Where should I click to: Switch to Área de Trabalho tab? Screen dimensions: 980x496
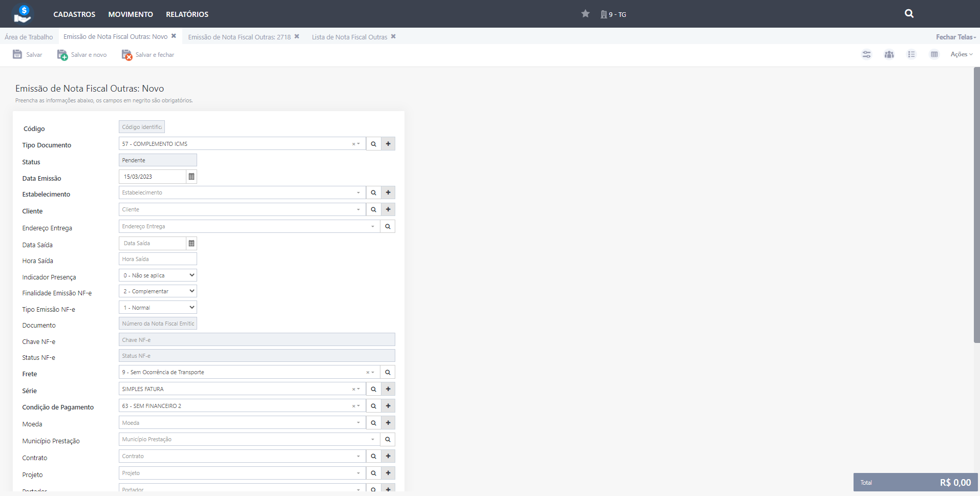pyautogui.click(x=29, y=37)
